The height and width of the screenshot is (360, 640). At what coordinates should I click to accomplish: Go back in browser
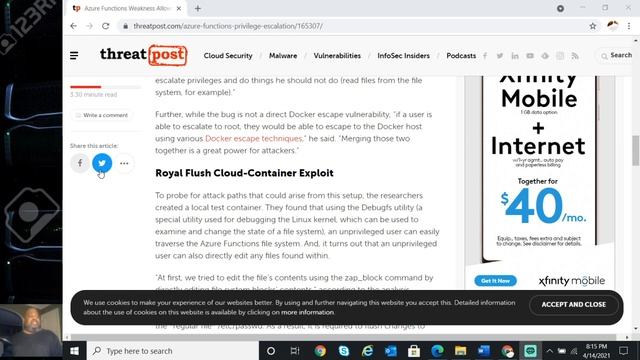[x=73, y=26]
